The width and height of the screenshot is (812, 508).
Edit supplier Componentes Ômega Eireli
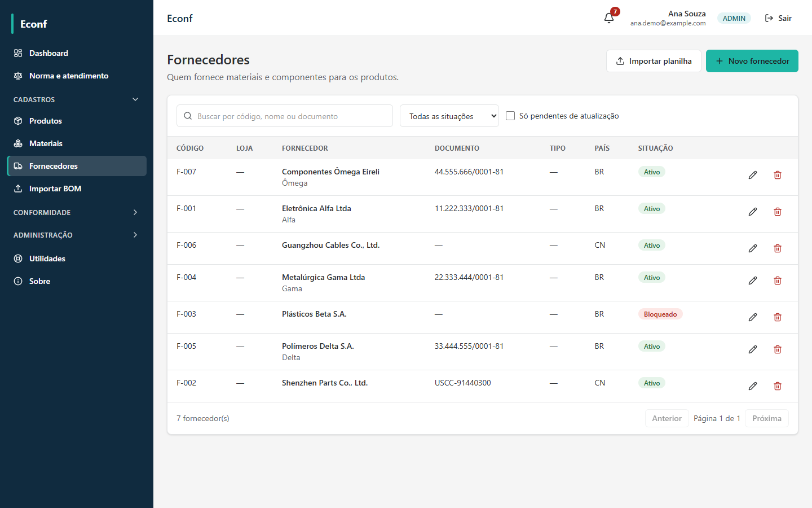tap(753, 175)
